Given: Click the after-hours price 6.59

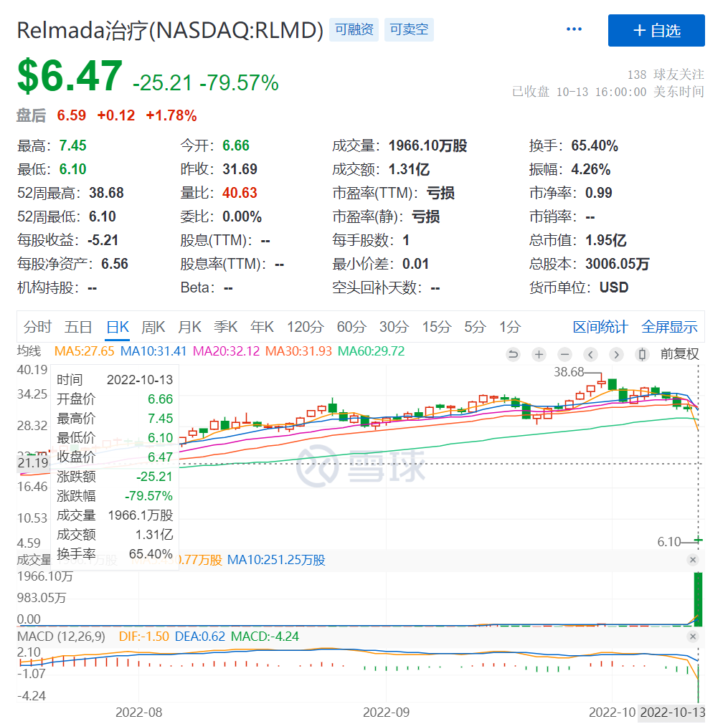Looking at the screenshot, I should (x=72, y=115).
